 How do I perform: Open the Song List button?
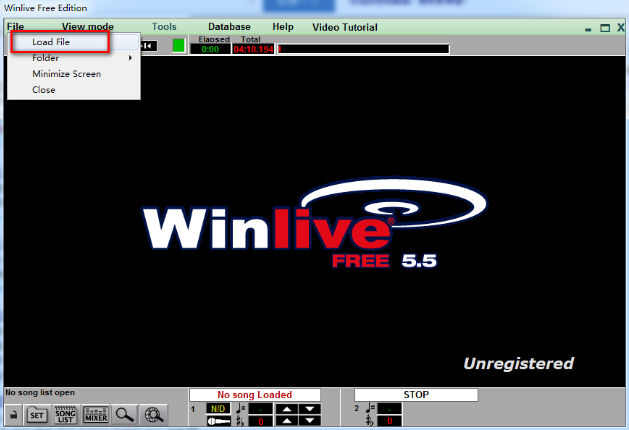pyautogui.click(x=65, y=415)
